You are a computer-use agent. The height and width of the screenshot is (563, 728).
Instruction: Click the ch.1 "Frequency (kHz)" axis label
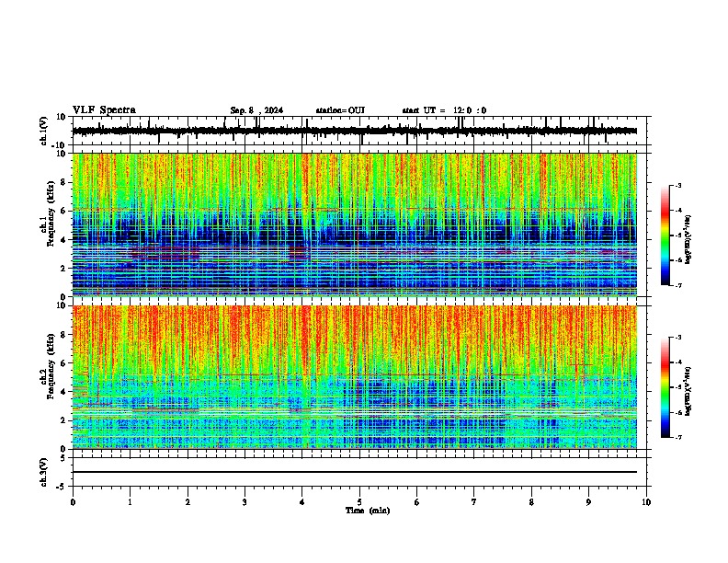51,214
